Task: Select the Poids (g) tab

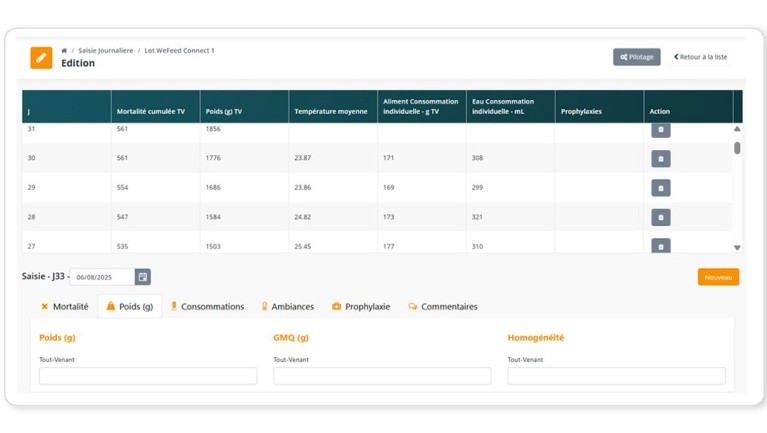Action: (130, 307)
